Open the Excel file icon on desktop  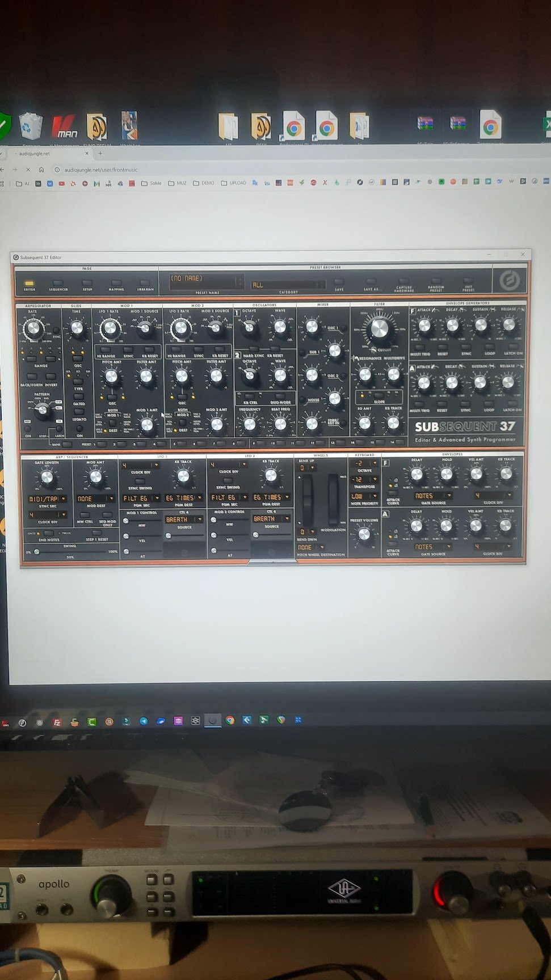(x=546, y=125)
